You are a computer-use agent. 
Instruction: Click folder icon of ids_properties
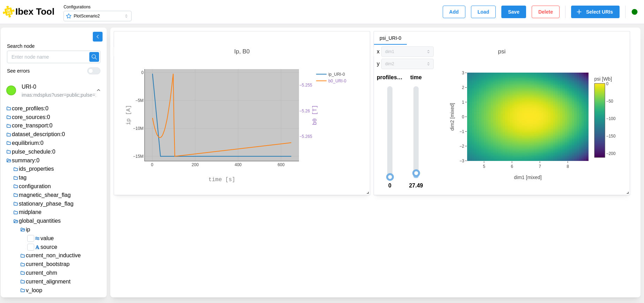[x=16, y=169]
